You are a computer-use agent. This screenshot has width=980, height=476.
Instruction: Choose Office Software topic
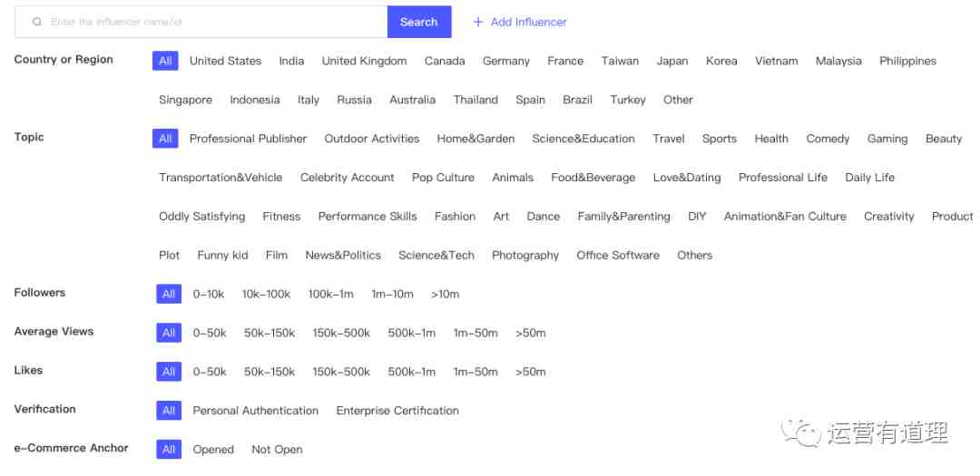coord(618,255)
